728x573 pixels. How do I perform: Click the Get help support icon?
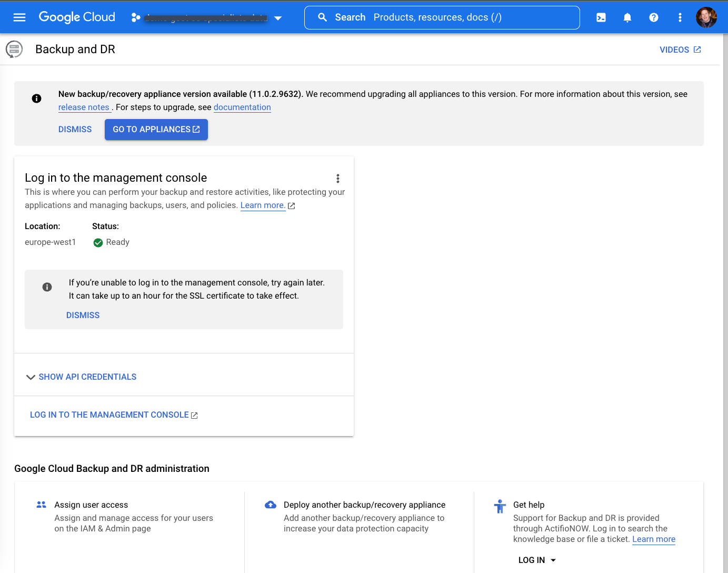click(x=500, y=506)
